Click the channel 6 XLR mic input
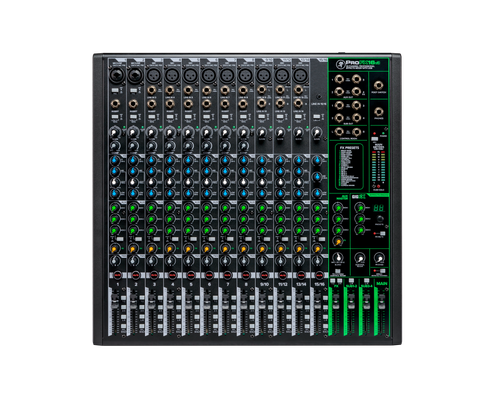Image resolution: width=500 pixels, height=400 pixels. tap(208, 75)
